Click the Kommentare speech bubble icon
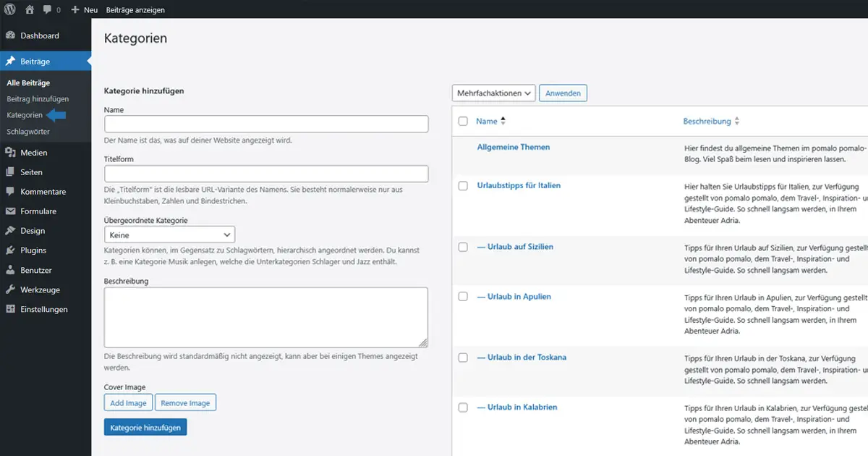 tap(10, 192)
